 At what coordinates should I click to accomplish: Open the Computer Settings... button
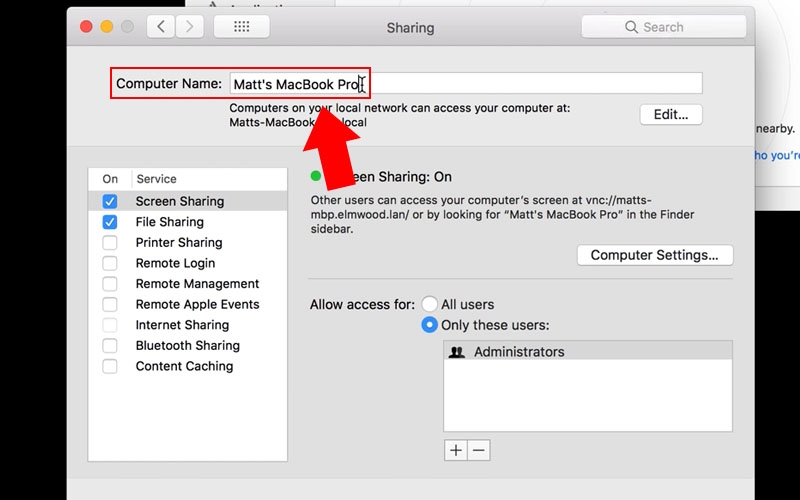coord(655,255)
